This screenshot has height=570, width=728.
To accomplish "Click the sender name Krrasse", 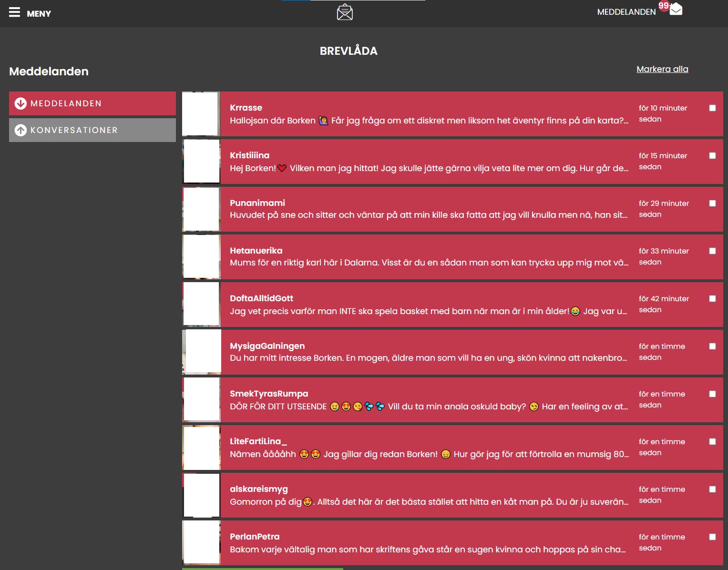I will 246,108.
